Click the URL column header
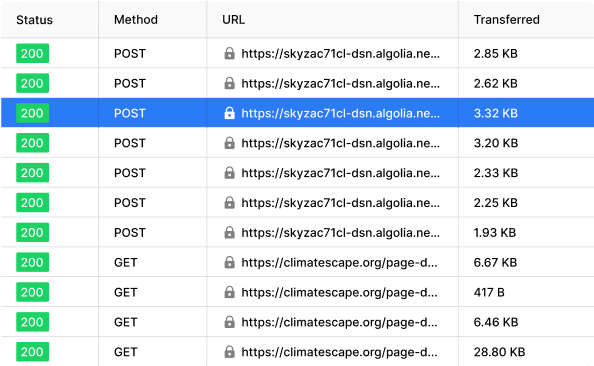The height and width of the screenshot is (366, 594). point(233,20)
